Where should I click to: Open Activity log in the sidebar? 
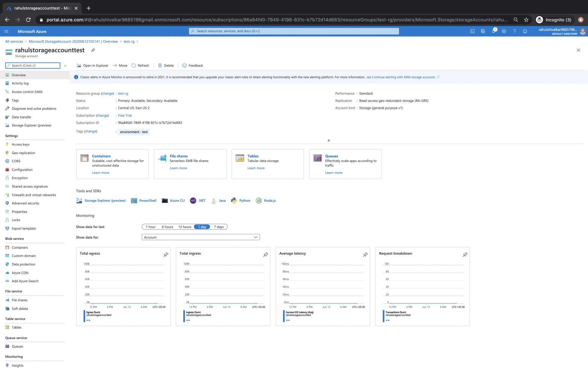click(20, 83)
